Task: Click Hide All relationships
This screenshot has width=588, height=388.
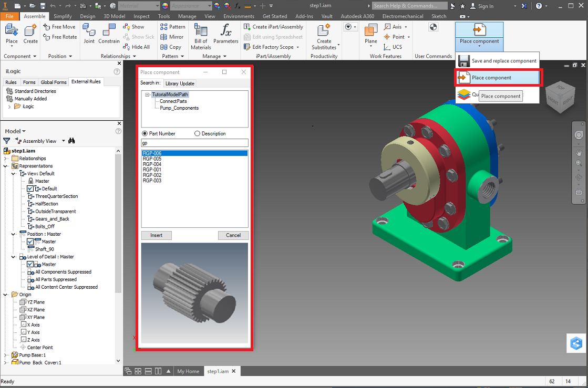Action: tap(136, 47)
